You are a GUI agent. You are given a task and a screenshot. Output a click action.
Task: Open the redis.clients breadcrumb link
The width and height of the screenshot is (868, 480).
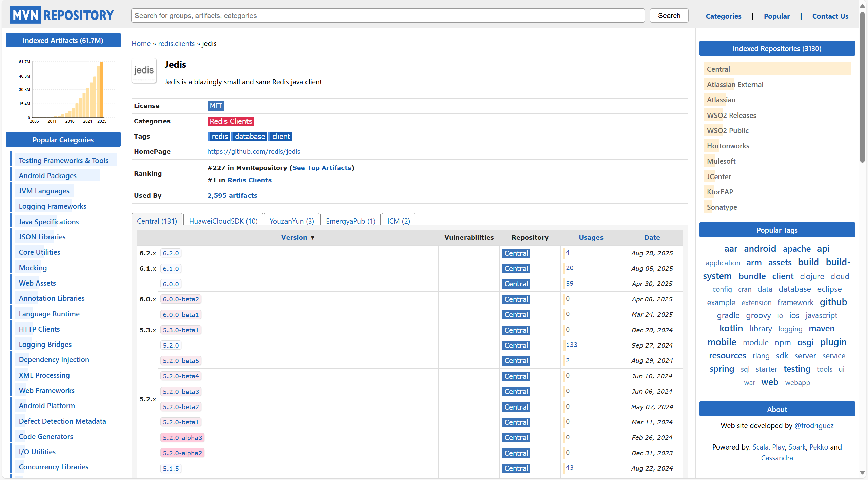176,44
